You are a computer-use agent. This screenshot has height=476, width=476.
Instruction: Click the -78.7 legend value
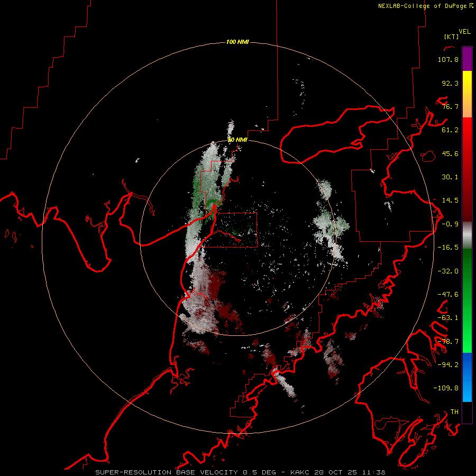448,342
